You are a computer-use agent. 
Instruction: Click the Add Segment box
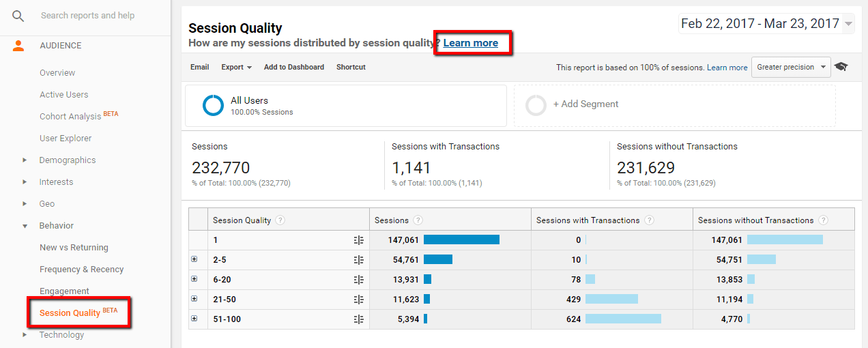(x=674, y=105)
